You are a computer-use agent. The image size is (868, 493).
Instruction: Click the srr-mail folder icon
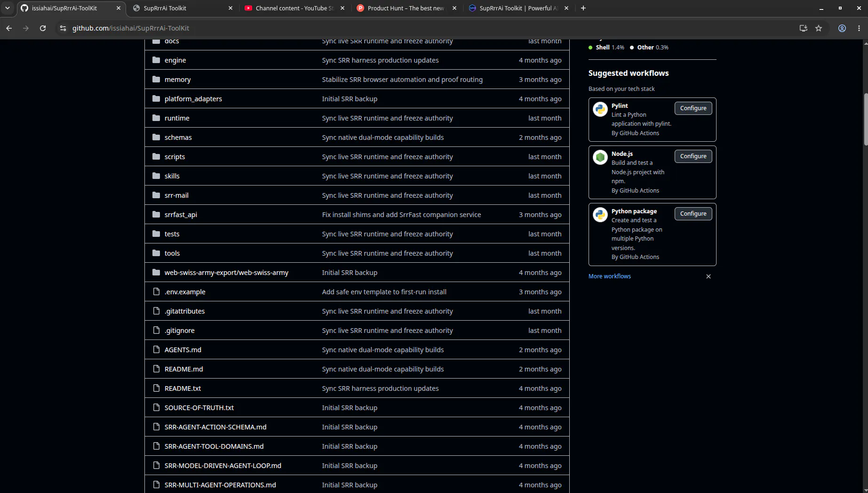point(156,195)
